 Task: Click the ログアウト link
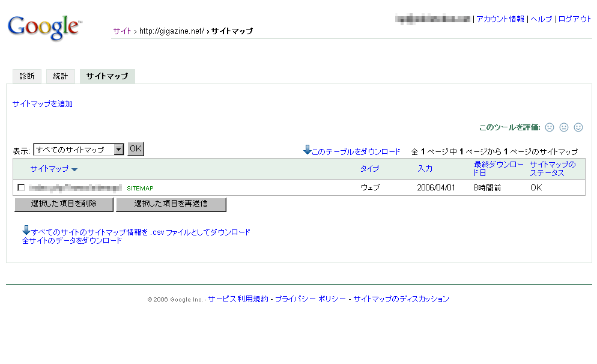(575, 19)
